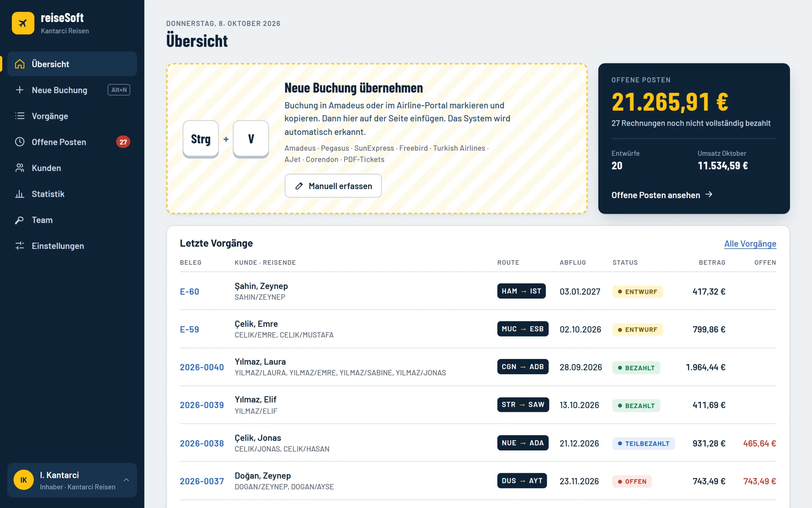Open draft receipt E-60
This screenshot has height=508, width=812.
pos(189,292)
